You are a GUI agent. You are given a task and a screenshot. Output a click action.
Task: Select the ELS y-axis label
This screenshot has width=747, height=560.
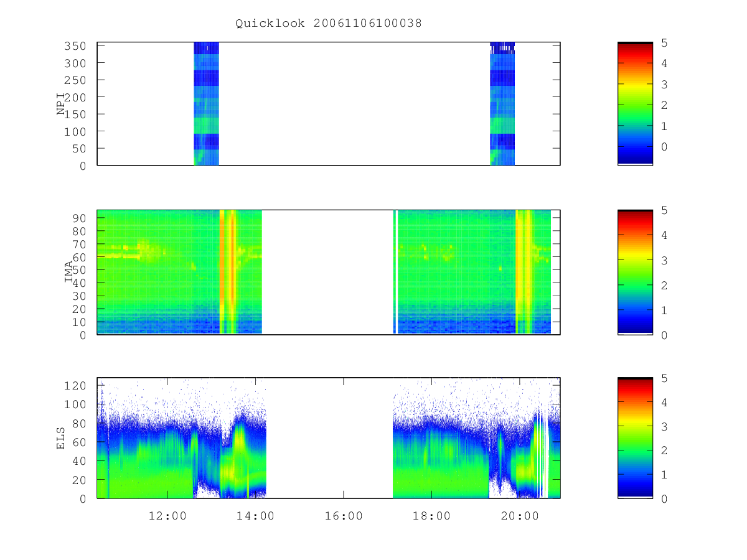61,438
